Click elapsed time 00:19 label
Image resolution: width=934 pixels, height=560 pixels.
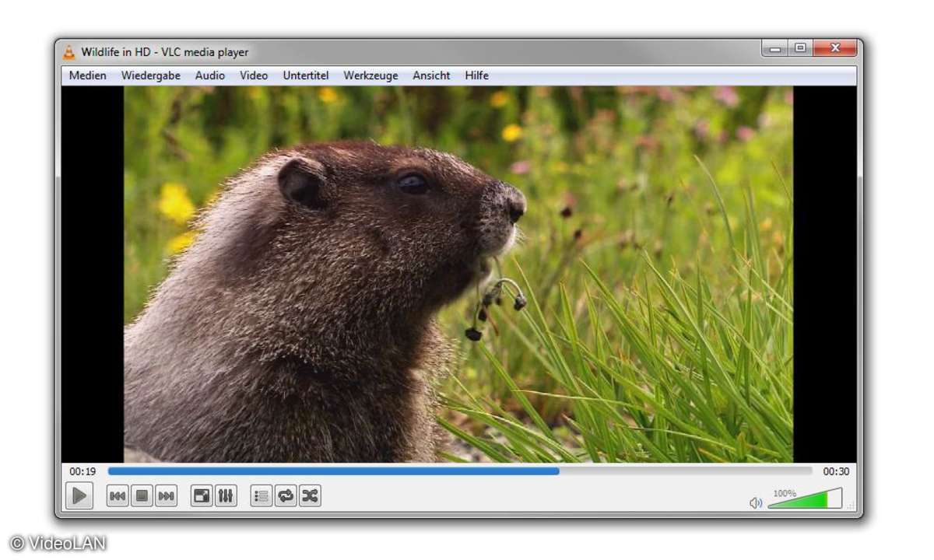[x=83, y=471]
